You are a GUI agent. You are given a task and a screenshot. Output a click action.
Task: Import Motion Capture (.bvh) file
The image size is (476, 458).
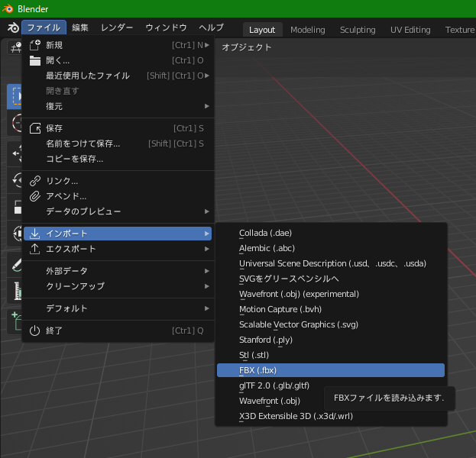[331, 309]
